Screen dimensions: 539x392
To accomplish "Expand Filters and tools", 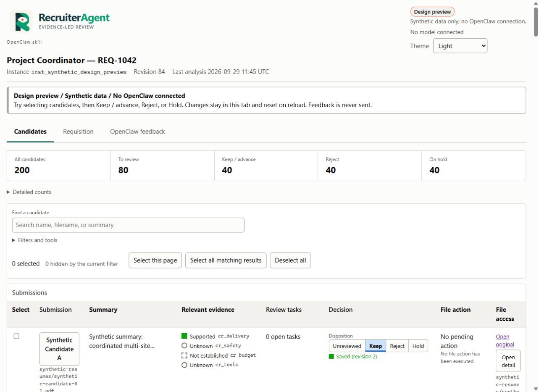I will [35, 240].
